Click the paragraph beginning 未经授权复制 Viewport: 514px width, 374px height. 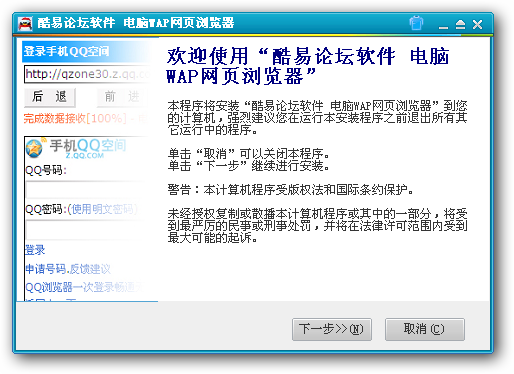pos(317,226)
